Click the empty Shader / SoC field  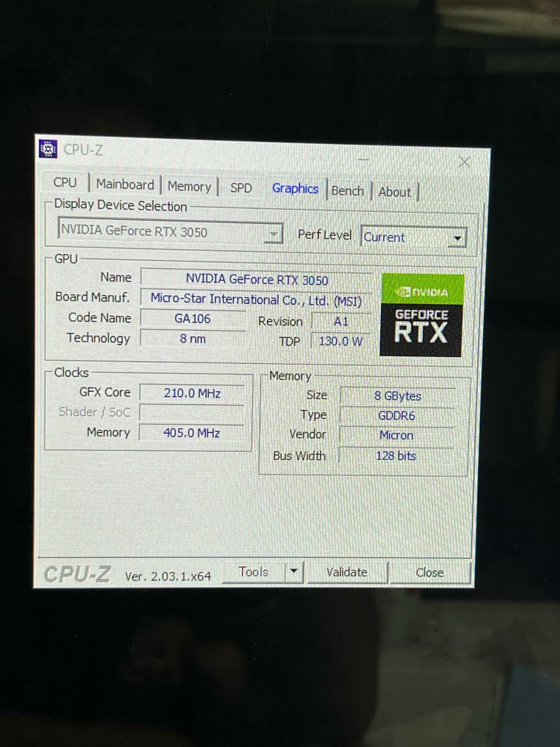192,413
